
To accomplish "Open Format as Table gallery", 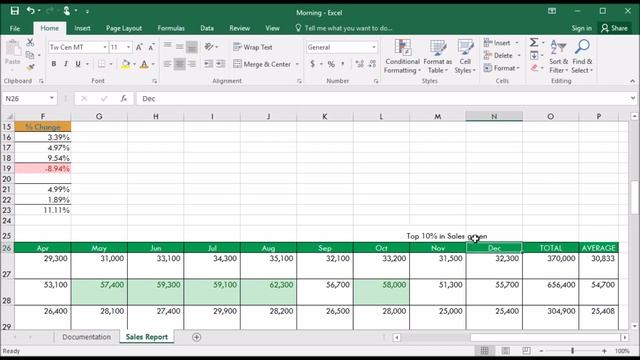I will click(438, 56).
